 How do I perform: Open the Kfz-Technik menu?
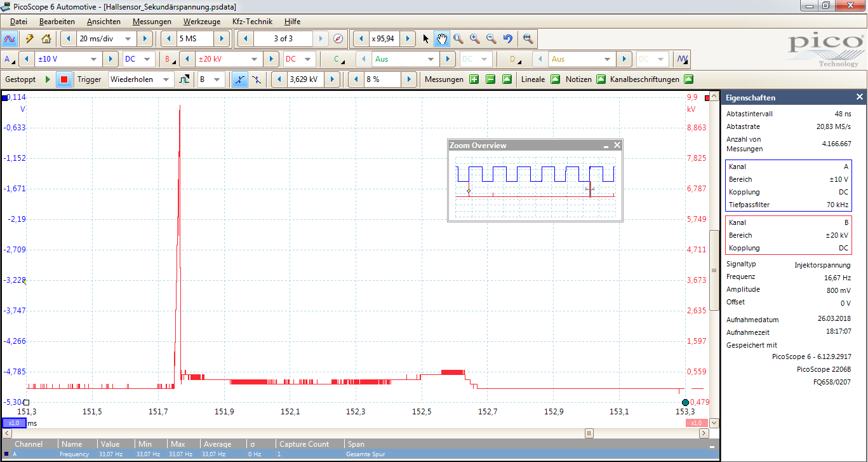(x=252, y=22)
